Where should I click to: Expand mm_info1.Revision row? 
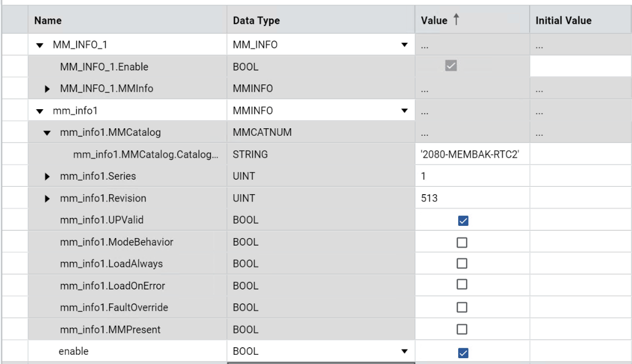click(48, 198)
